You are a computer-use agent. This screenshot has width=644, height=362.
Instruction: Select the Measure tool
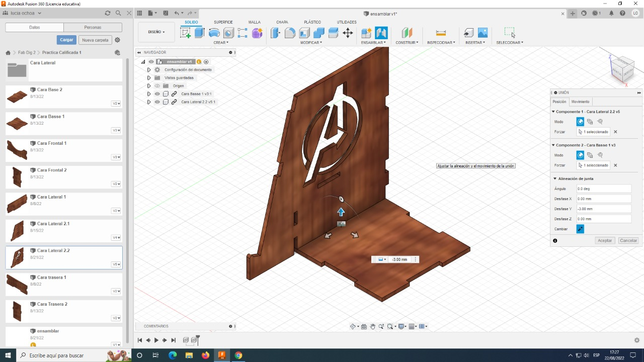[x=441, y=33]
